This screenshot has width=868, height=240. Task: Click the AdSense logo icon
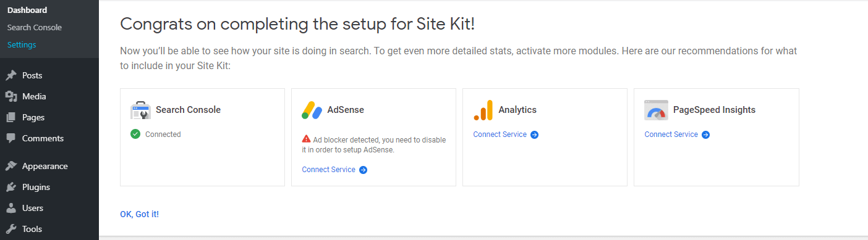coord(312,110)
